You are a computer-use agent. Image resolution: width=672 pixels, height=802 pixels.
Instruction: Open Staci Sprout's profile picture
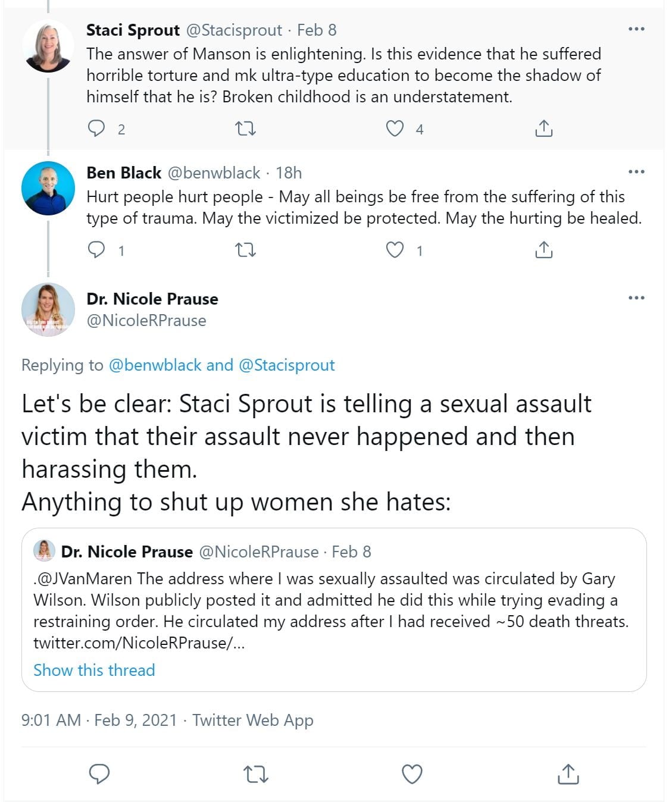pos(48,46)
